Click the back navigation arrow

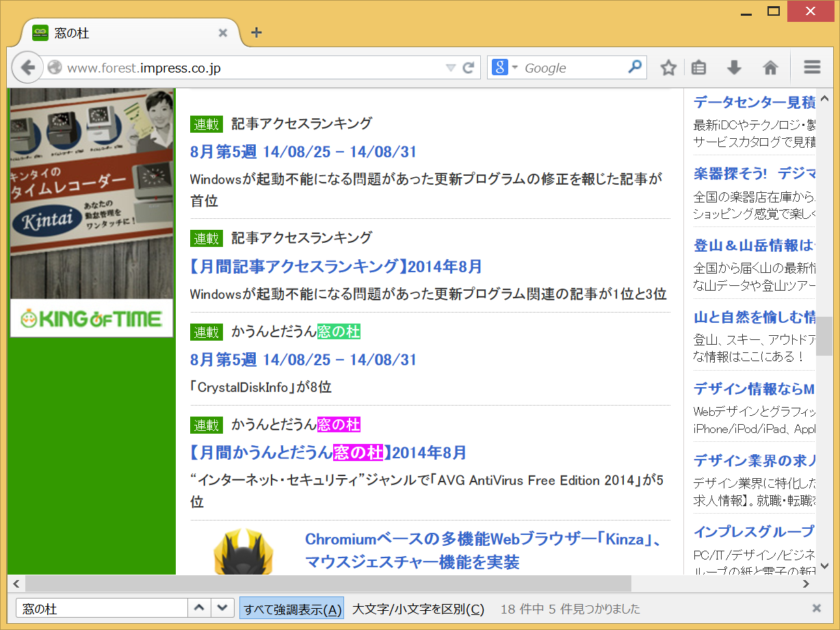tap(27, 67)
